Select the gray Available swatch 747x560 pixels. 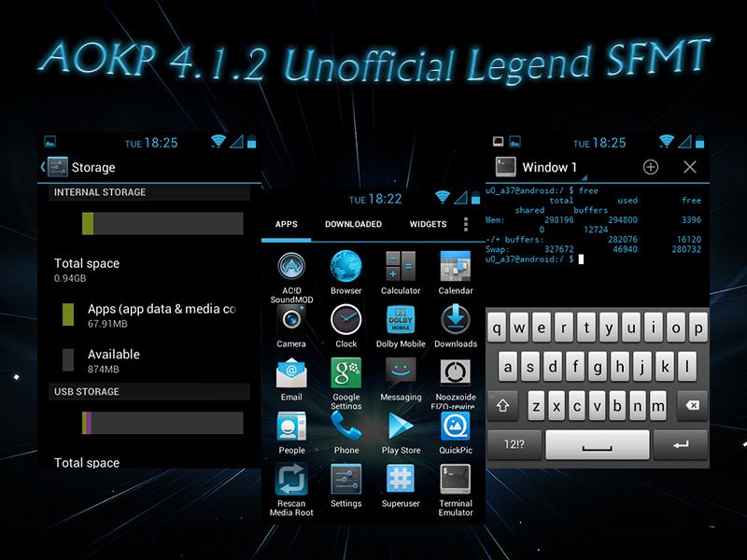(x=68, y=360)
